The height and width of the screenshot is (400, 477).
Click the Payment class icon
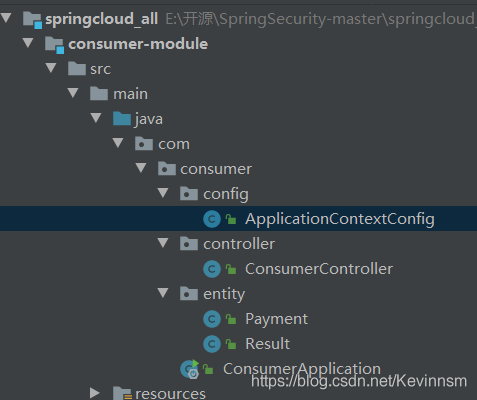point(212,319)
